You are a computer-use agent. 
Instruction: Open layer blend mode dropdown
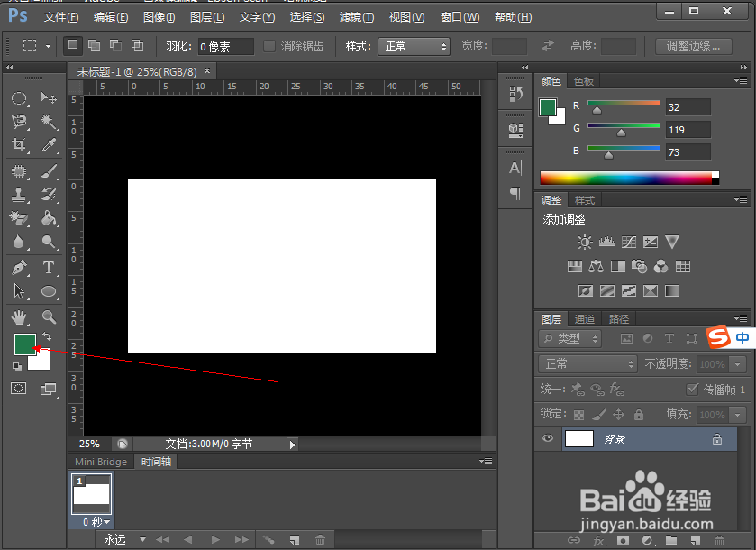(x=587, y=363)
